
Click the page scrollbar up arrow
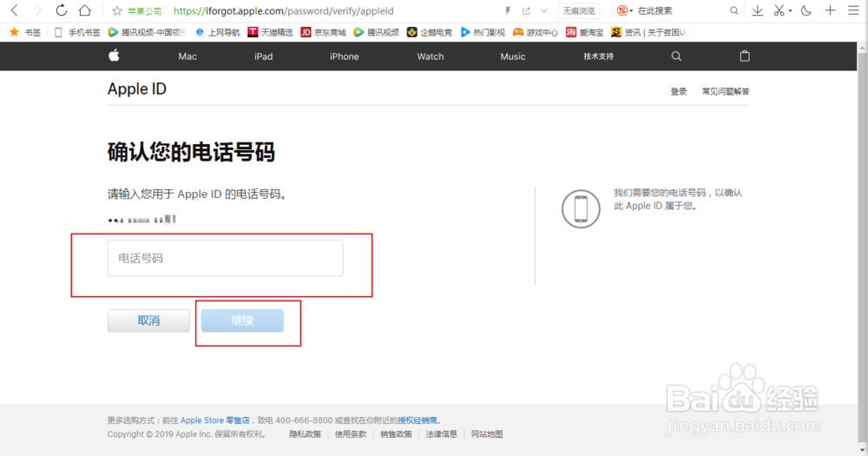[x=863, y=48]
